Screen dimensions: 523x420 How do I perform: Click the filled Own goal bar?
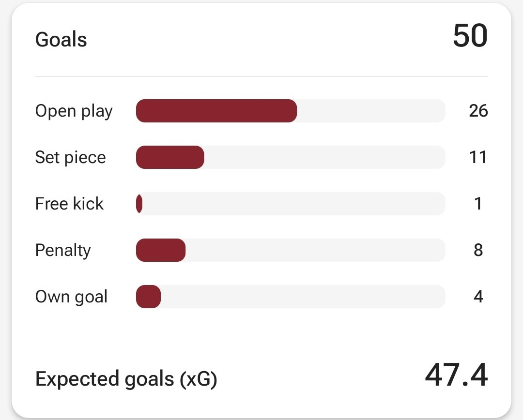(x=148, y=297)
